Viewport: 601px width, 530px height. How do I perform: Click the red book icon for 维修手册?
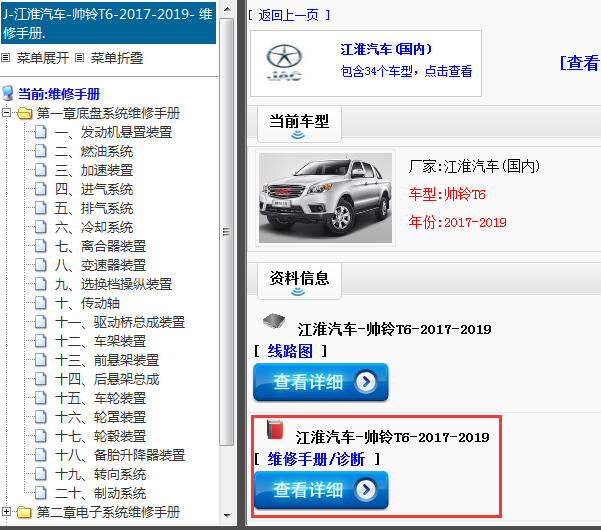point(275,429)
